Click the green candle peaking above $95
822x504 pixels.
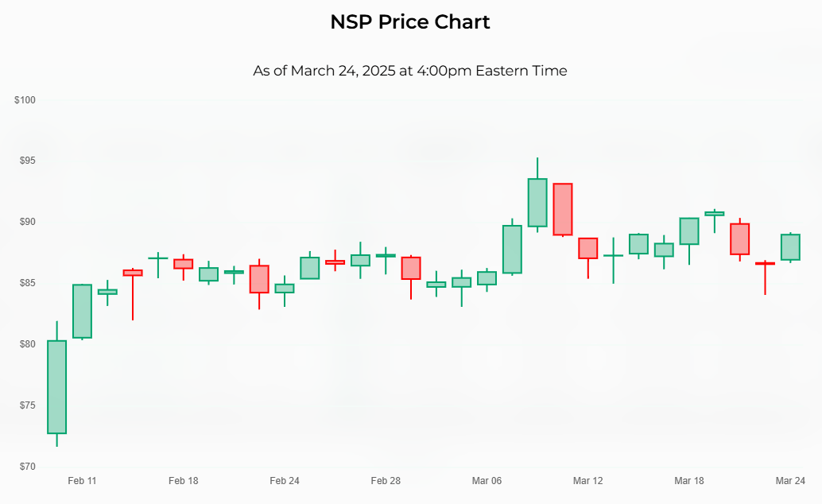(537, 203)
